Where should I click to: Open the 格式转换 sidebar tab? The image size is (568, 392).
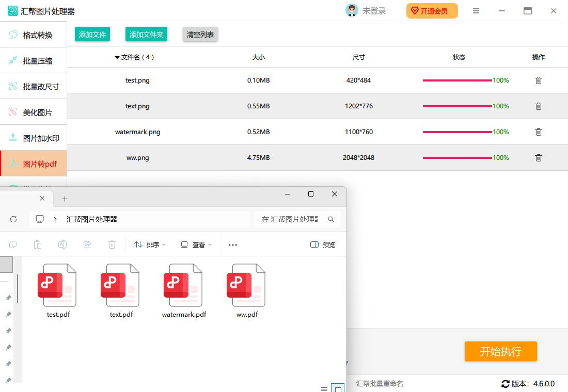coord(34,35)
